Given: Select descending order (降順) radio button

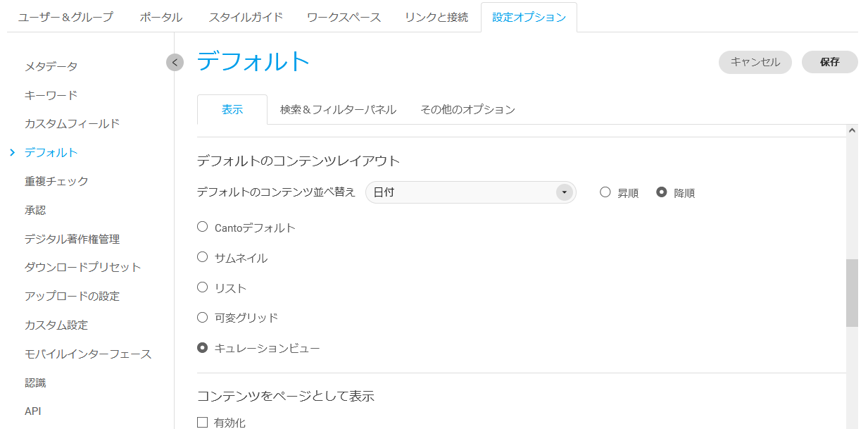Looking at the screenshot, I should 662,192.
